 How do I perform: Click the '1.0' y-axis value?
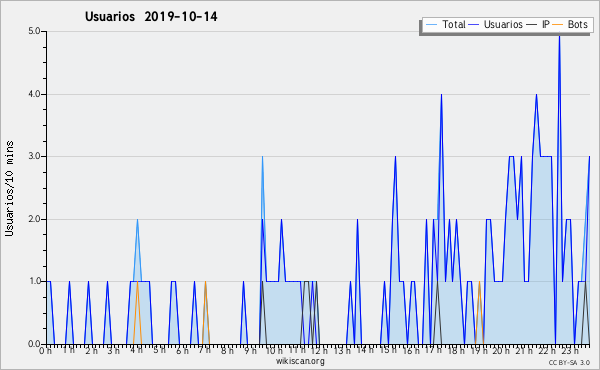point(34,282)
